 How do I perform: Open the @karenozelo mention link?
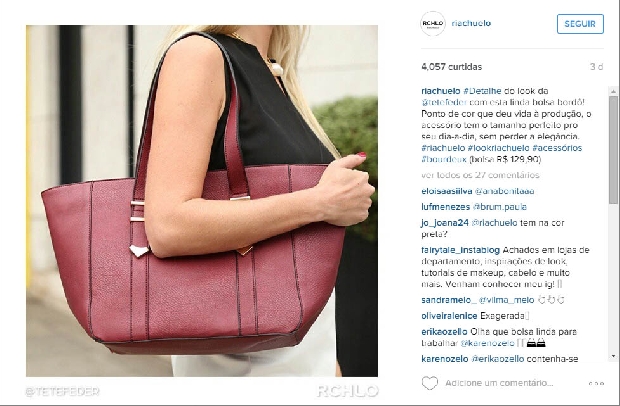(x=488, y=343)
